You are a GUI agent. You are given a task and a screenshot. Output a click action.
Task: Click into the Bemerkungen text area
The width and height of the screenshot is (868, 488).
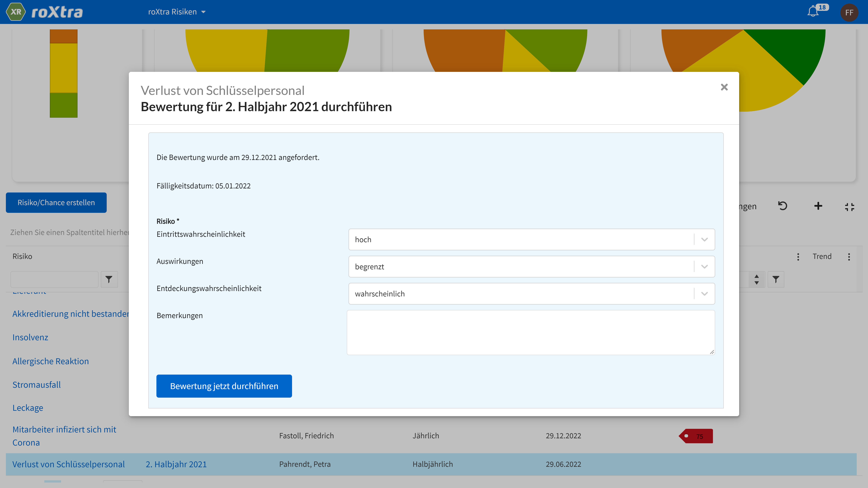(x=530, y=332)
